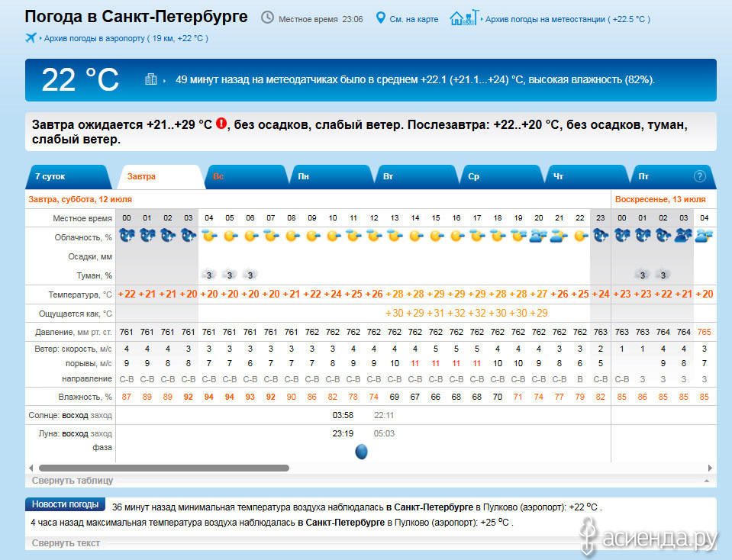Screen dimensions: 732x560
Task: Click the Давление, мм рт. ст. row label
Action: point(73,333)
